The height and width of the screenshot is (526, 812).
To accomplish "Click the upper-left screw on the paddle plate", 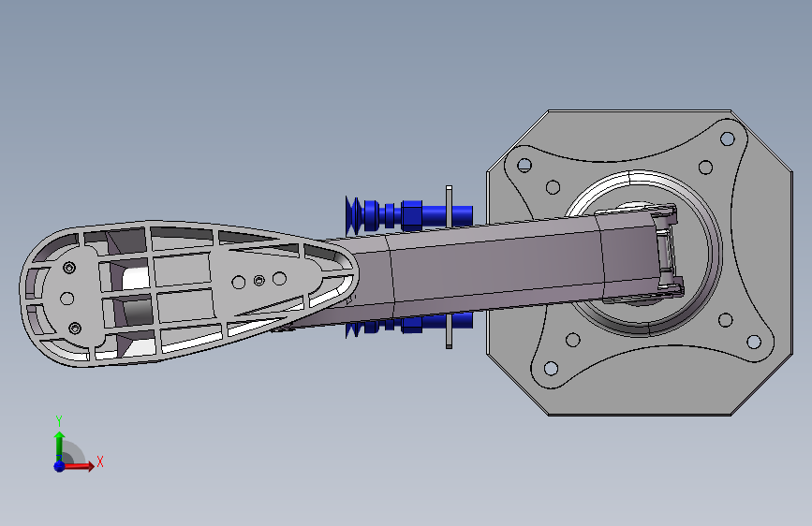I will pyautogui.click(x=69, y=268).
